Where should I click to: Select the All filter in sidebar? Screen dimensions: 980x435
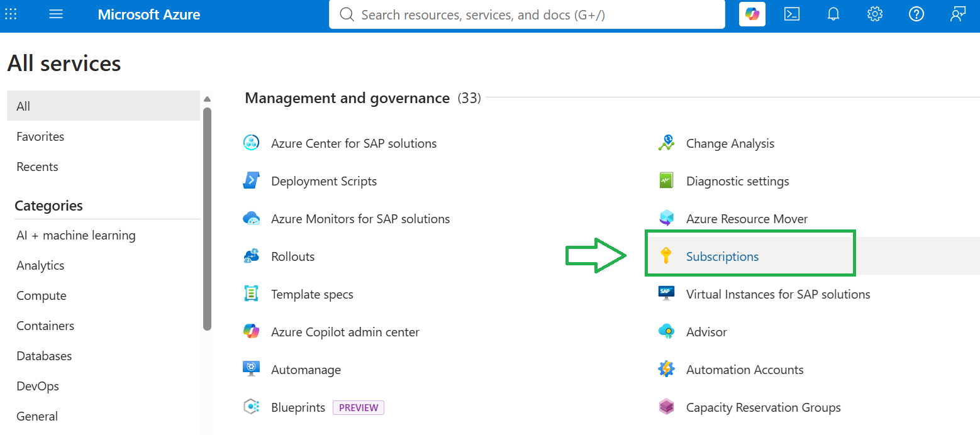click(x=103, y=106)
